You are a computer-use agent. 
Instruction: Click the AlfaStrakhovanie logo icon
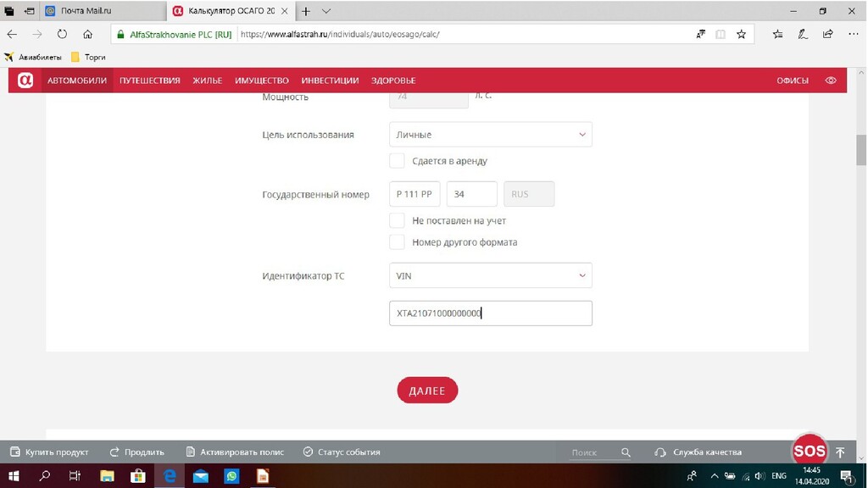tap(25, 80)
